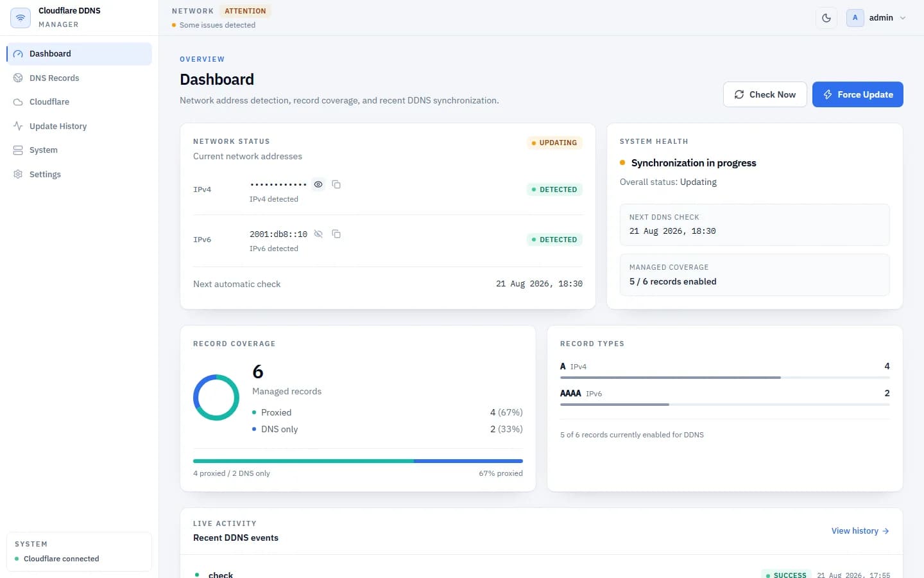The width and height of the screenshot is (924, 578).
Task: Open Settings from the sidebar
Action: (x=79, y=174)
